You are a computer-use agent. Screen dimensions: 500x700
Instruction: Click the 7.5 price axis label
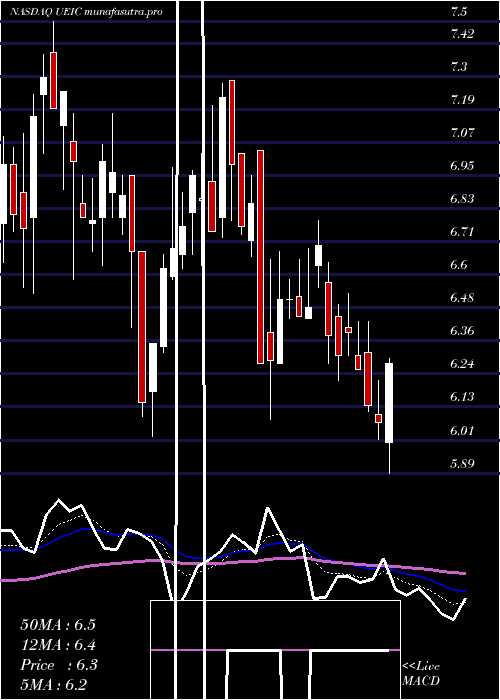click(459, 12)
